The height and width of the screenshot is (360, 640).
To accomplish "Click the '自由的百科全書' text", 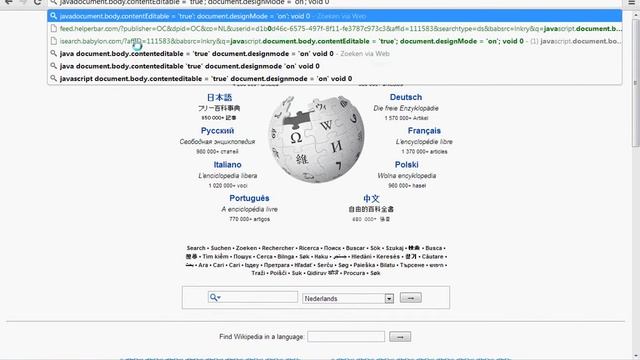I will point(371,209).
